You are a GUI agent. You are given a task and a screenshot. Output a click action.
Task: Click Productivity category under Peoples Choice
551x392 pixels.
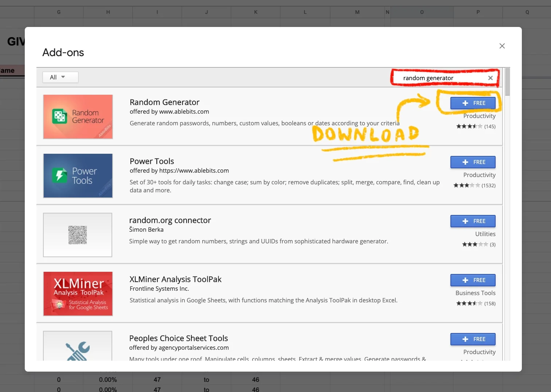(x=479, y=352)
